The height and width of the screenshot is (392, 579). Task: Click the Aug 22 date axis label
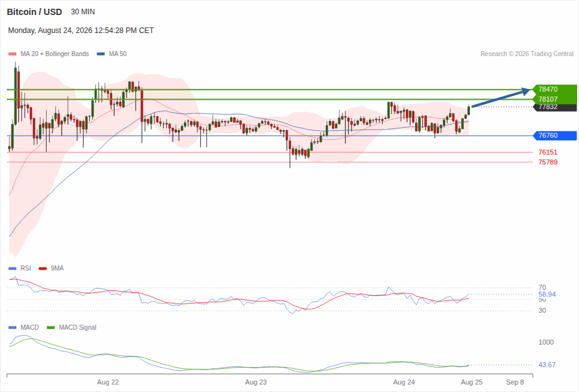(x=108, y=382)
